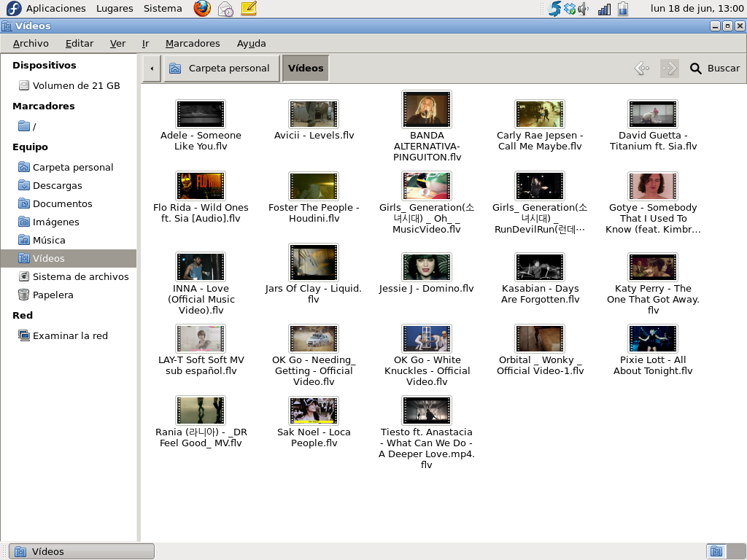Select Girls Generation RunDevilRun video
Viewport: 747px width, 560px height.
coord(540,186)
